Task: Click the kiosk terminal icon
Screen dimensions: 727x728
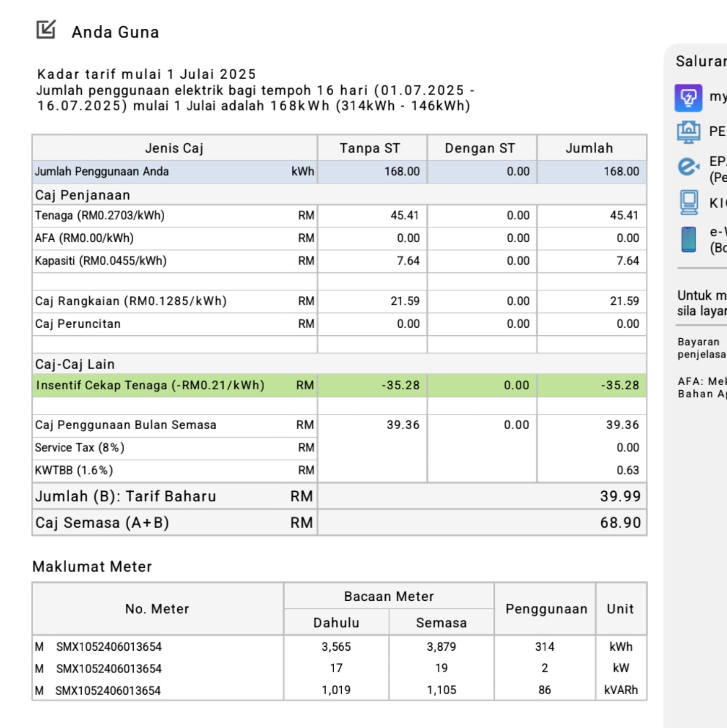Action: tap(689, 202)
